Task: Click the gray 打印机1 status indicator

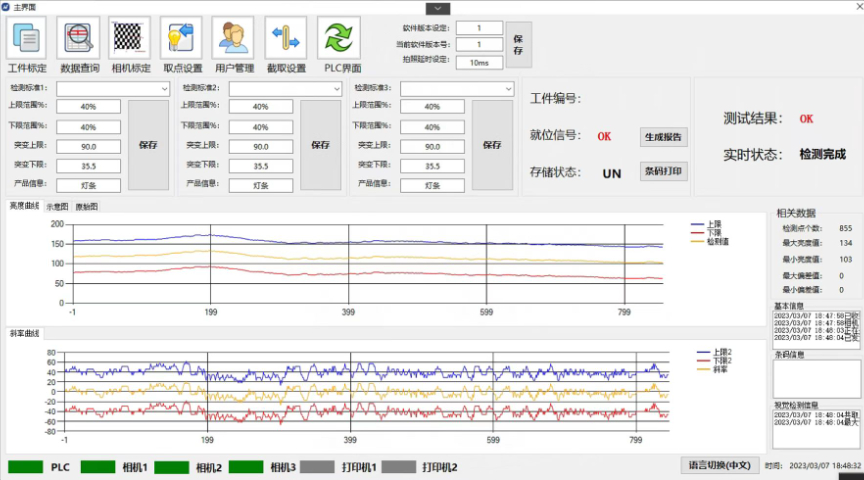Action: click(317, 467)
